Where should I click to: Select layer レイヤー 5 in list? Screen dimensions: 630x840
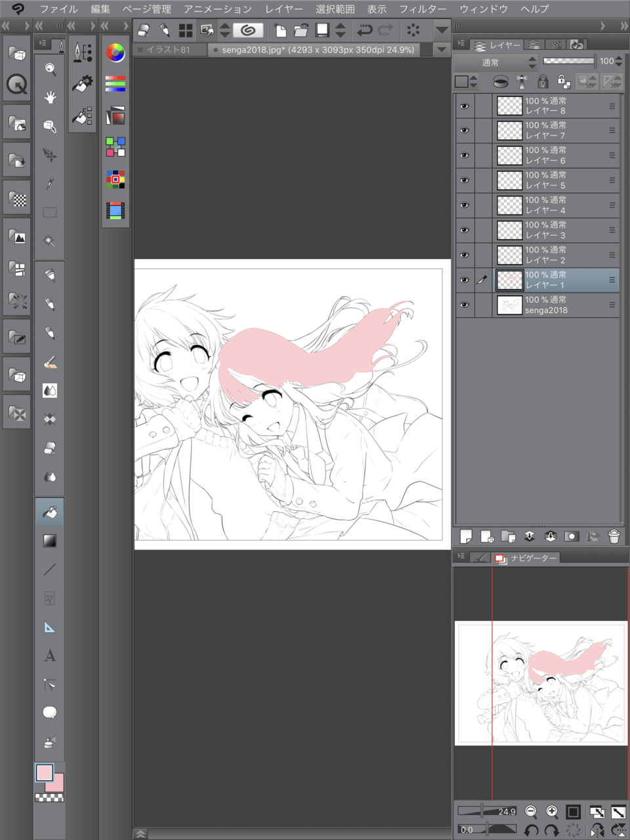[x=558, y=180]
